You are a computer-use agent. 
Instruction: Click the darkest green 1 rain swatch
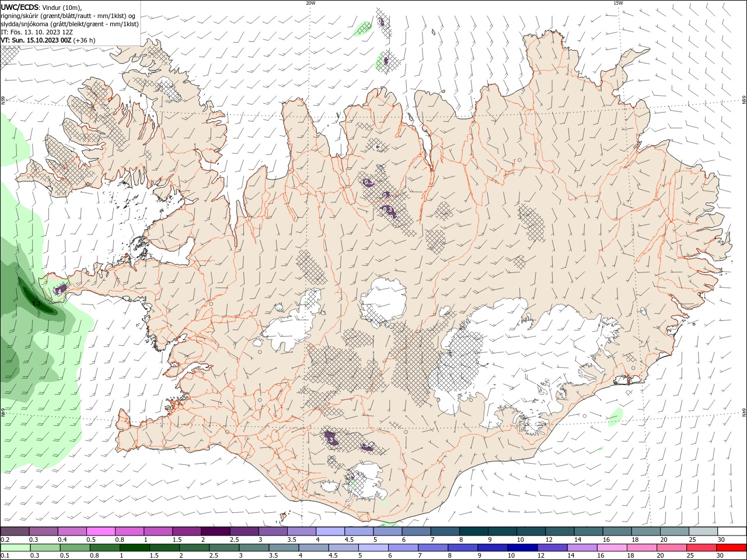[135, 548]
